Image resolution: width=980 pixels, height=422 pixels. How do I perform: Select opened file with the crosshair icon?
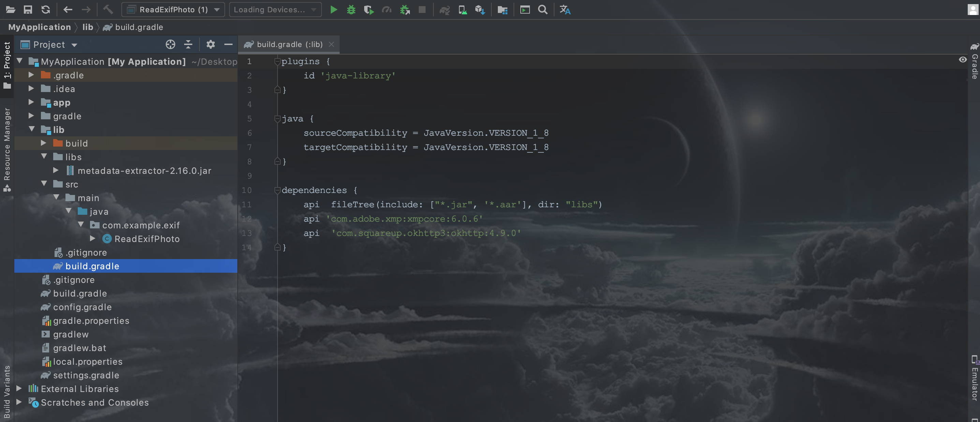170,44
